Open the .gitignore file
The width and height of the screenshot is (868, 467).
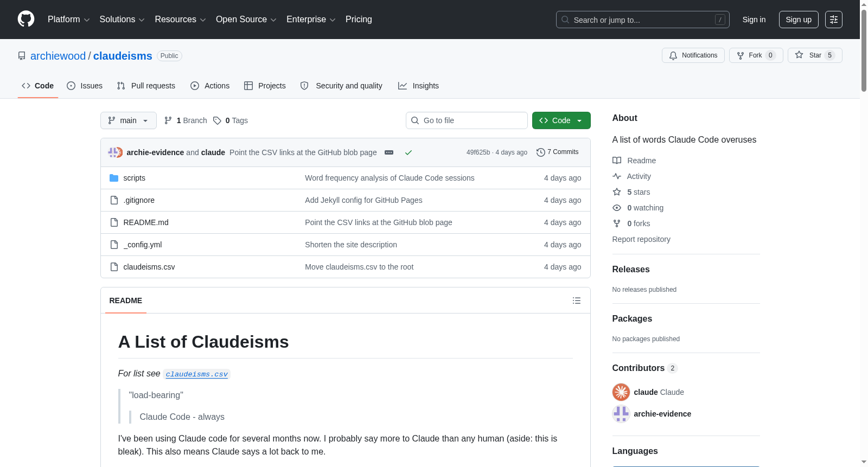coord(139,200)
